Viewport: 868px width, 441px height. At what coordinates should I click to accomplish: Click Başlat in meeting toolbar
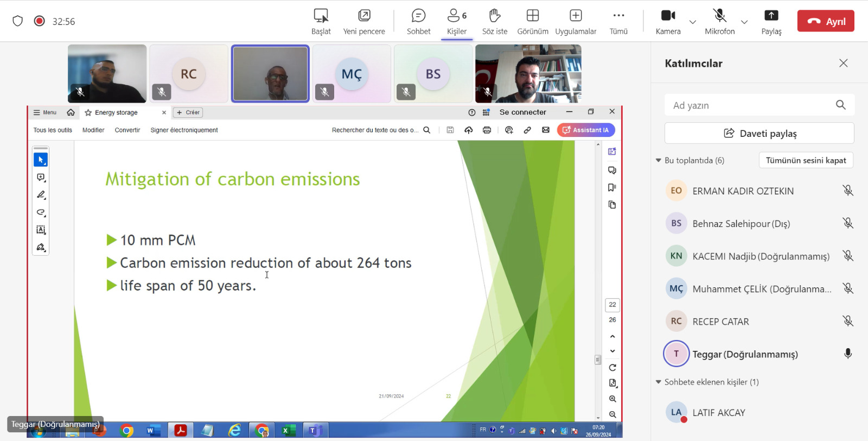[x=321, y=22]
